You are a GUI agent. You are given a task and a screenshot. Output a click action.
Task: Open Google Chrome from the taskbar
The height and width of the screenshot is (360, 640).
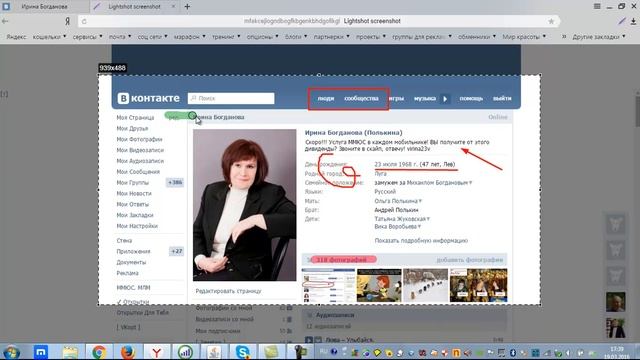point(99,352)
